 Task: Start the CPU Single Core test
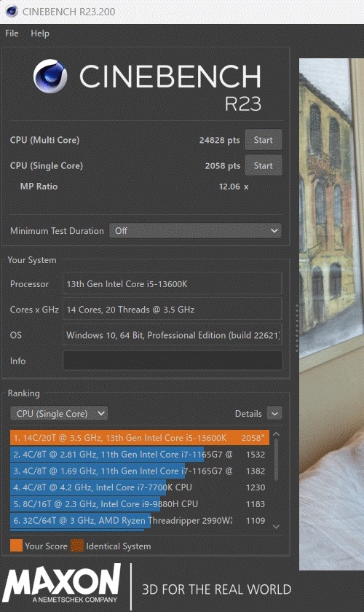coord(263,165)
